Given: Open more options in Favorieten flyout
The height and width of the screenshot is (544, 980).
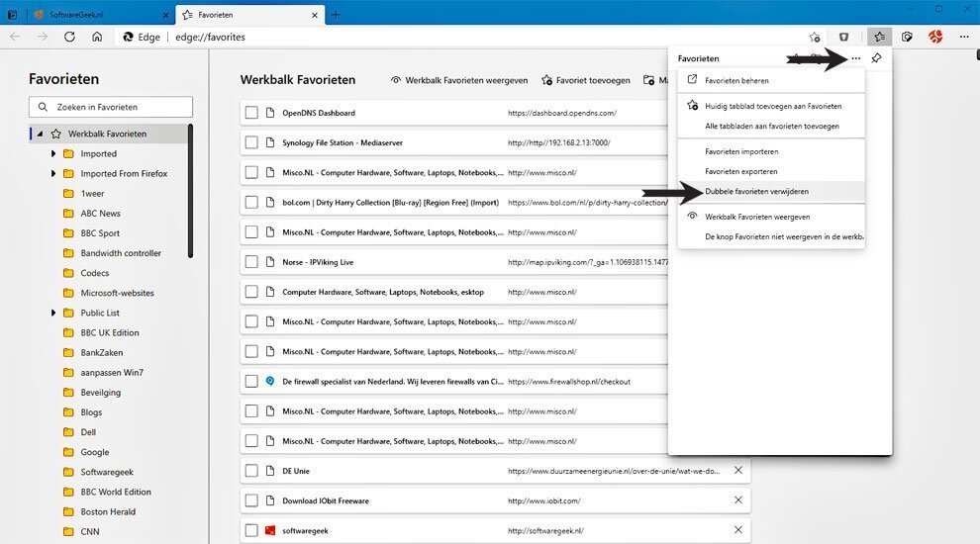Looking at the screenshot, I should 855,58.
